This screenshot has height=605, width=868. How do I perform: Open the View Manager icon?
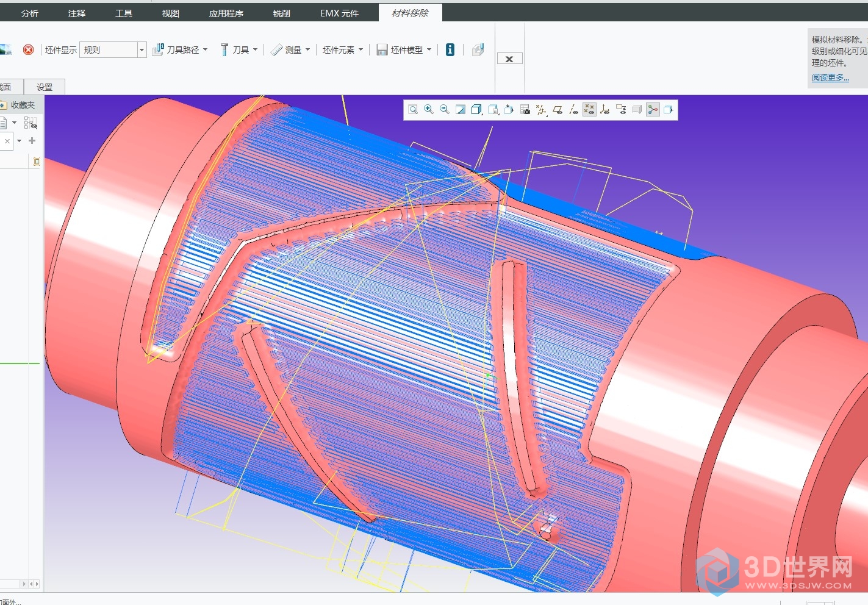tap(509, 110)
